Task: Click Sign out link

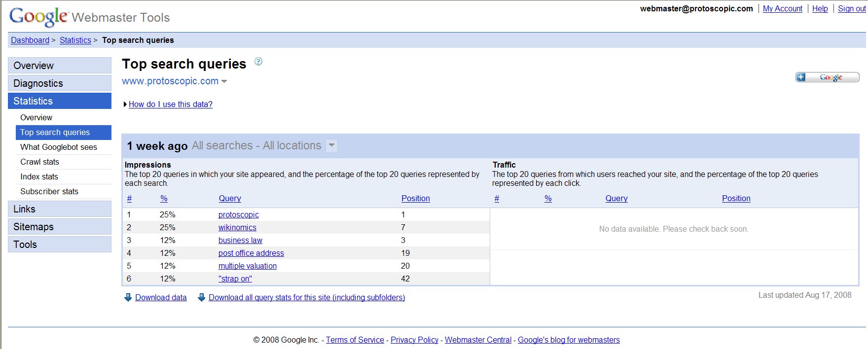Action: pos(852,8)
